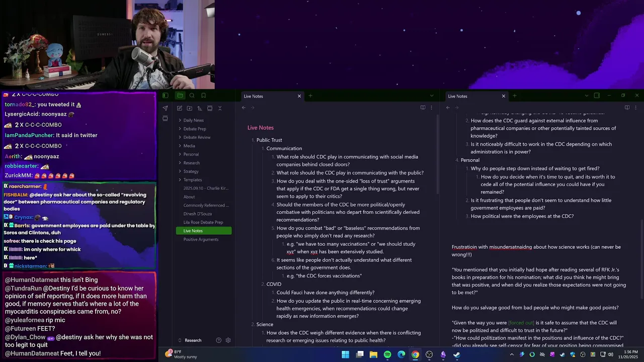Change file sort order icon

(200, 108)
